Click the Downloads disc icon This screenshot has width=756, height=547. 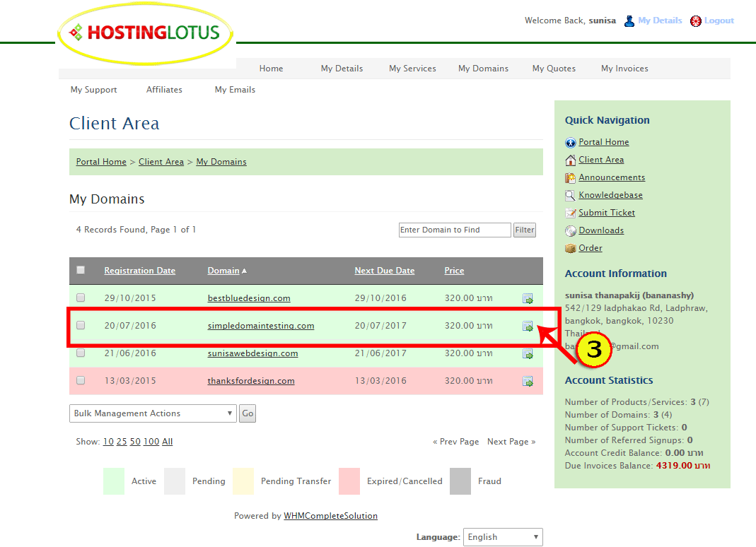pos(571,231)
